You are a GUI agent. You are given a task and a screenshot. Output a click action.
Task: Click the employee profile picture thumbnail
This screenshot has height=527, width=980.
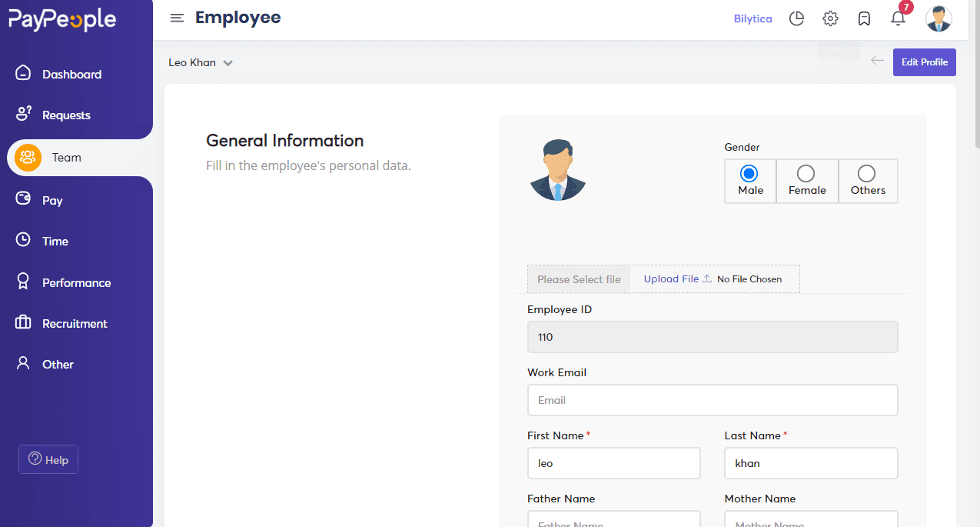pos(557,171)
